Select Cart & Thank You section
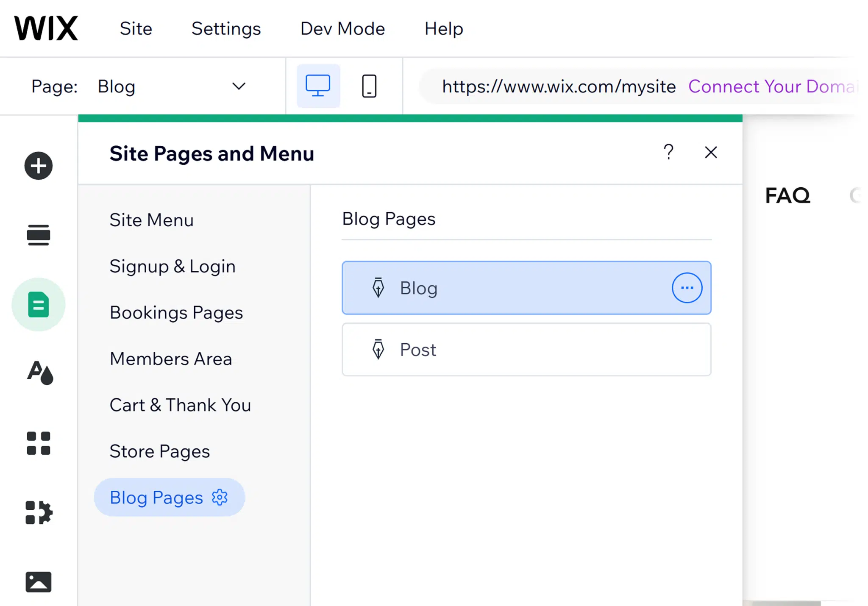 pos(181,405)
